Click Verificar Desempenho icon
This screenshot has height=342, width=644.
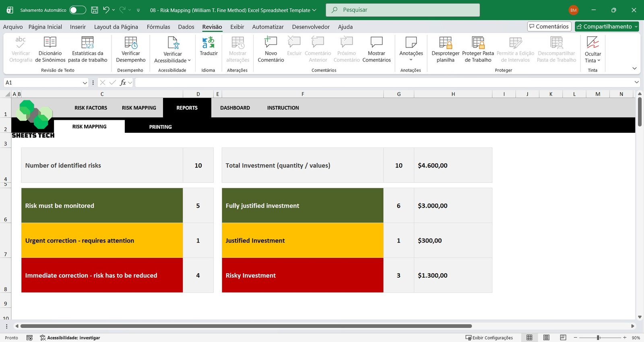pos(131,43)
